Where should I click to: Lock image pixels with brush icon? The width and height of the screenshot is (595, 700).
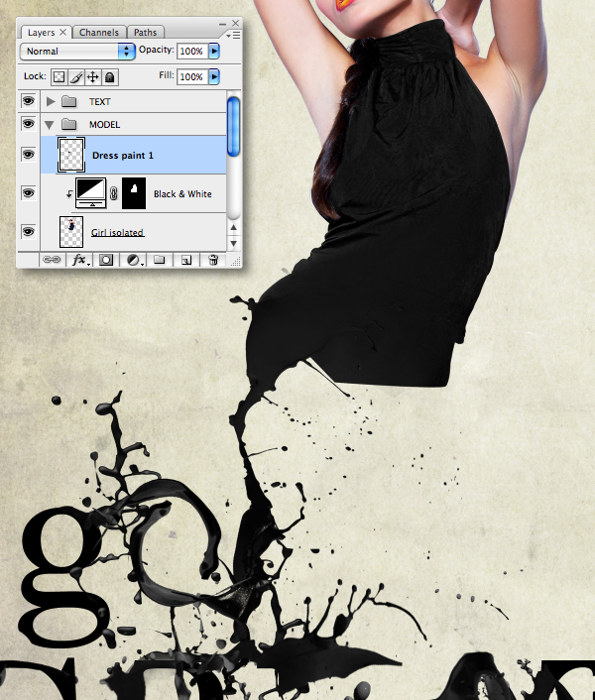coord(76,77)
